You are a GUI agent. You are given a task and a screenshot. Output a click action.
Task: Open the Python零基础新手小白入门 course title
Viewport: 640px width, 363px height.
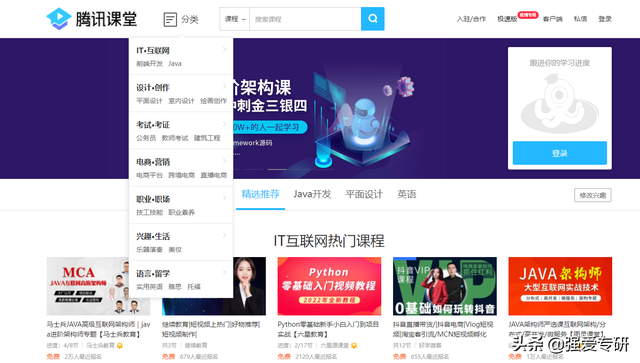pyautogui.click(x=328, y=329)
